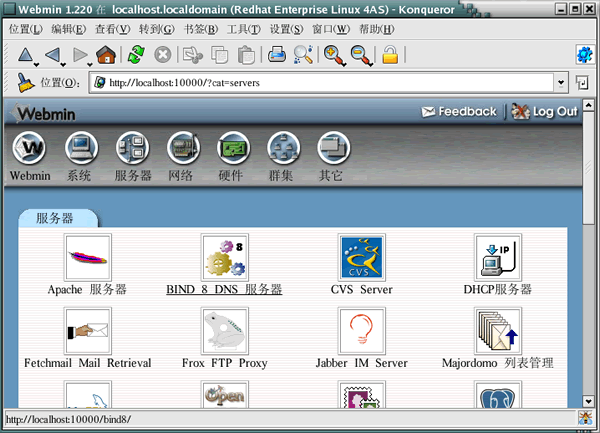This screenshot has width=600, height=433.
Task: Click the Log Out link
Action: click(x=545, y=112)
